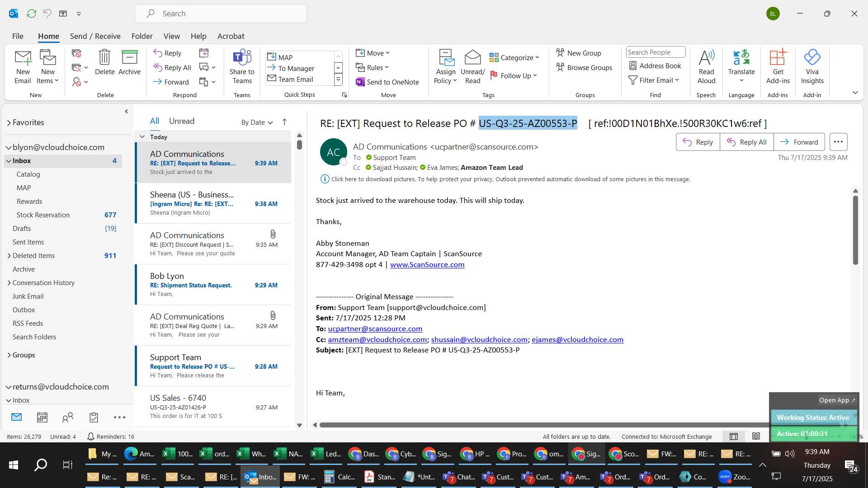
Task: Click Forward in the reading pane
Action: pyautogui.click(x=799, y=142)
